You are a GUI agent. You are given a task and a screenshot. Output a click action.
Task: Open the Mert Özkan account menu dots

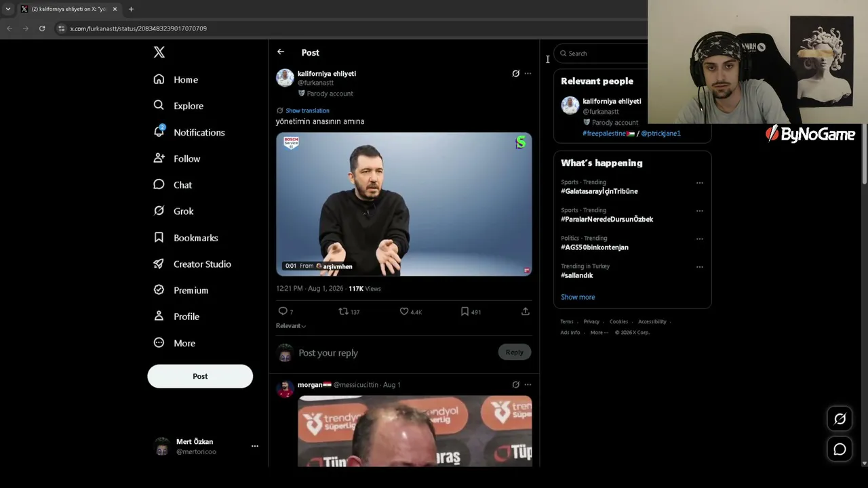tap(255, 446)
